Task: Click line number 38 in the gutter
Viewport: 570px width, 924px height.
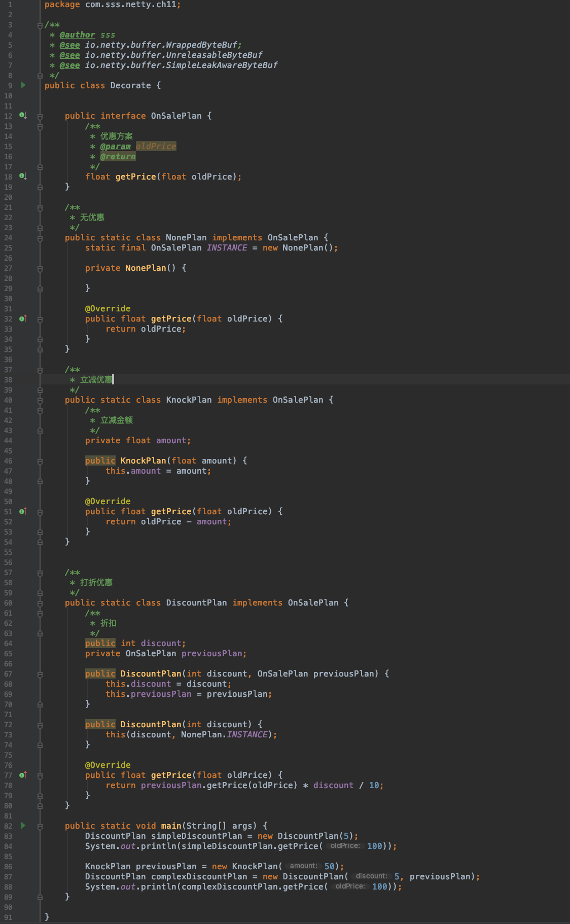Action: (x=8, y=379)
